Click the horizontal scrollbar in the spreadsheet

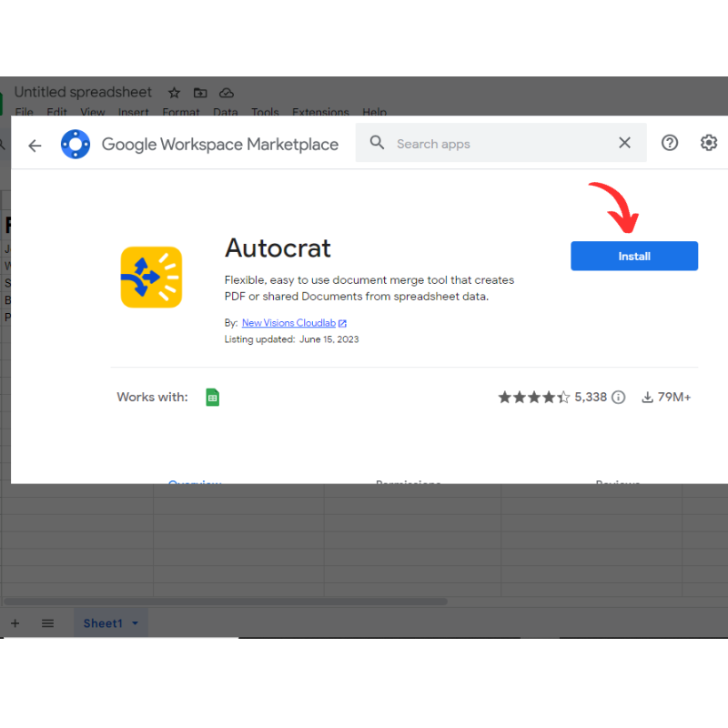click(226, 602)
